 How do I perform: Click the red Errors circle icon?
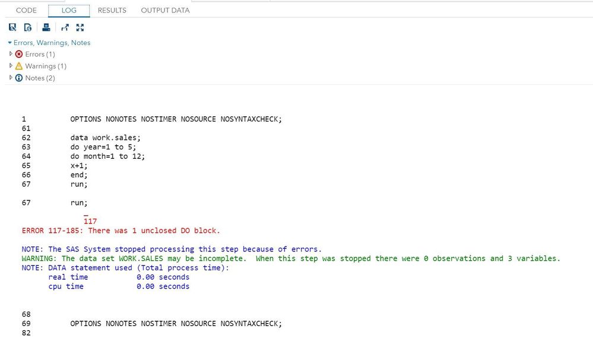pos(19,54)
